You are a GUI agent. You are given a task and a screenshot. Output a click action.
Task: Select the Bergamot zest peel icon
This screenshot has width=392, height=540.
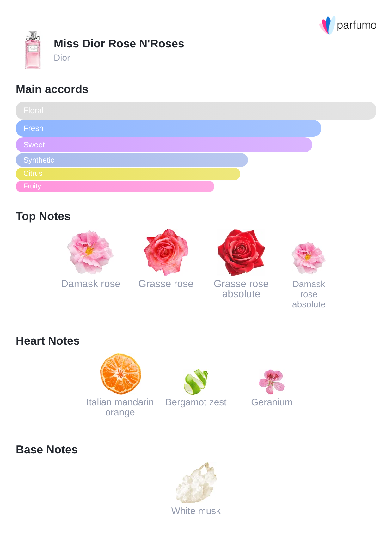(x=196, y=382)
